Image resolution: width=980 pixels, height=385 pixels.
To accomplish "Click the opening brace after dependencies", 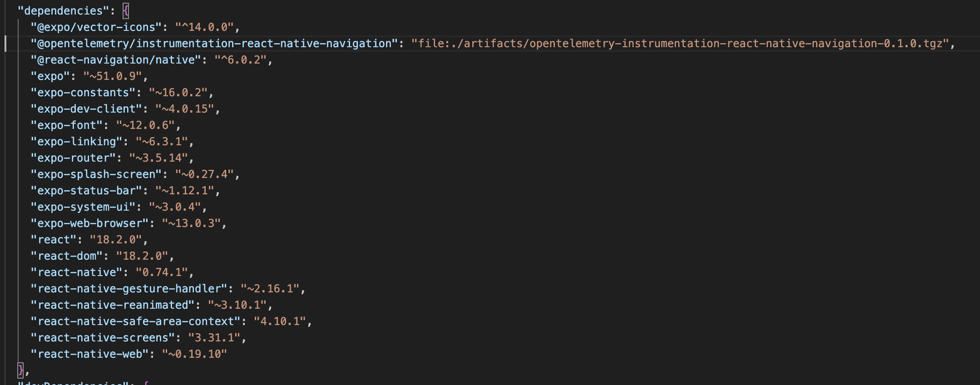I will point(126,11).
